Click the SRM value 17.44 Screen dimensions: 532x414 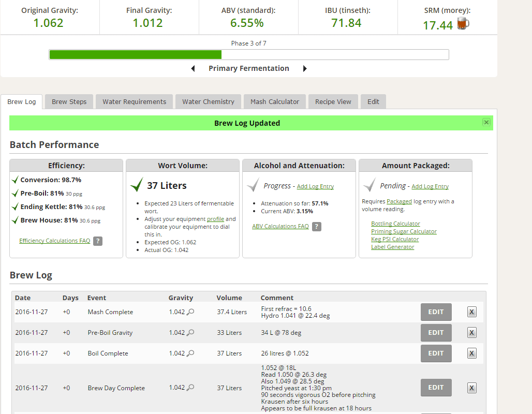(438, 25)
